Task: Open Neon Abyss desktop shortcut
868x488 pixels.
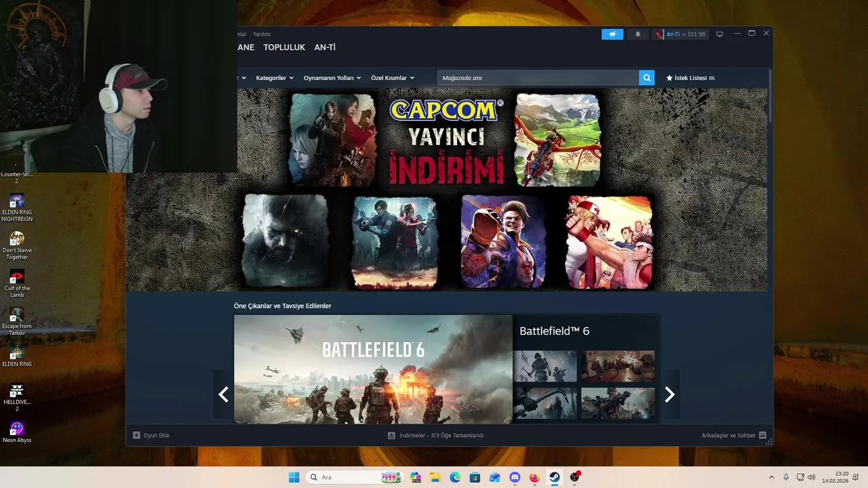Action: 17,432
